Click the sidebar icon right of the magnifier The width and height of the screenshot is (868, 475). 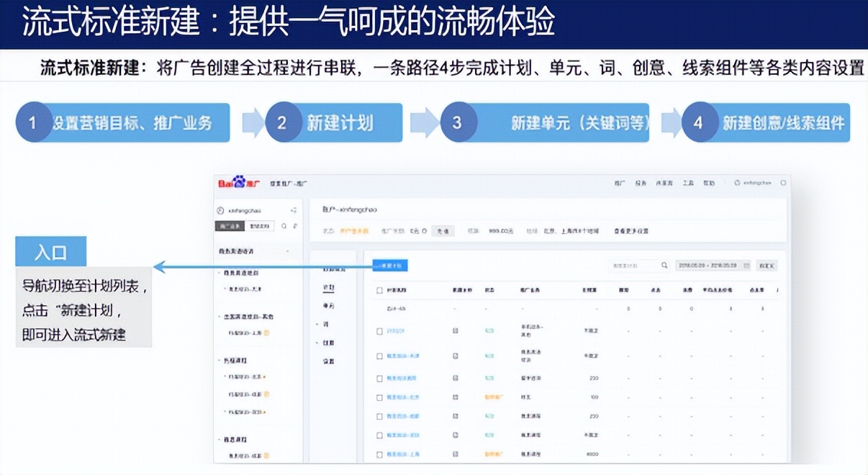295,226
